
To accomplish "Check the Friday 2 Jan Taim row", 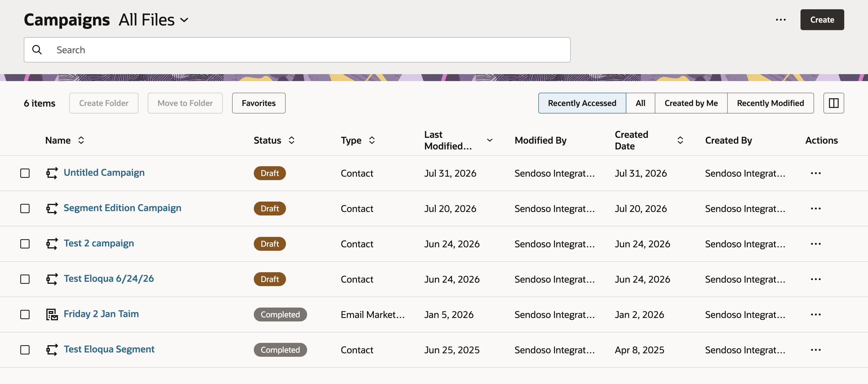I will (25, 314).
